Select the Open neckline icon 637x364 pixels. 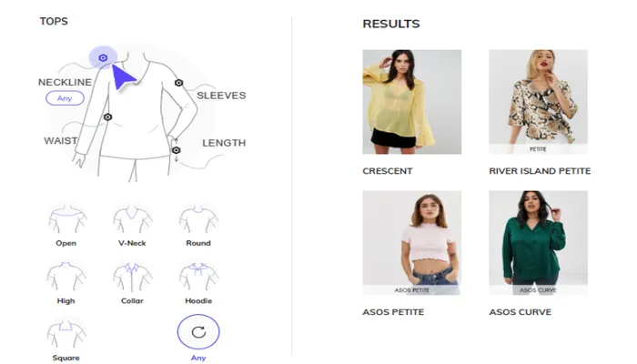point(66,220)
